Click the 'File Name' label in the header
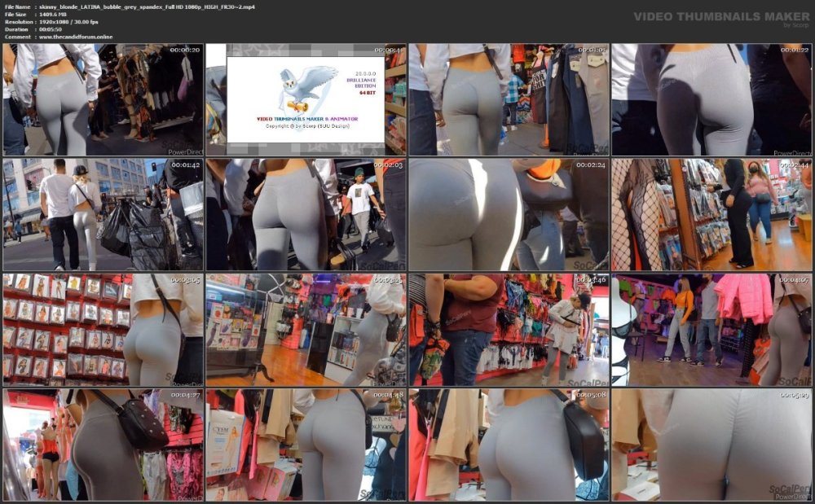 (18, 7)
